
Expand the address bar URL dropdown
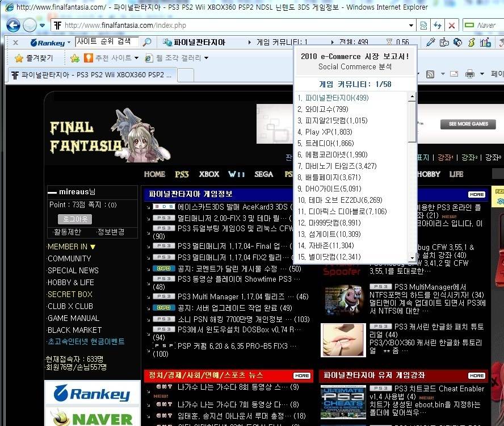coord(411,26)
